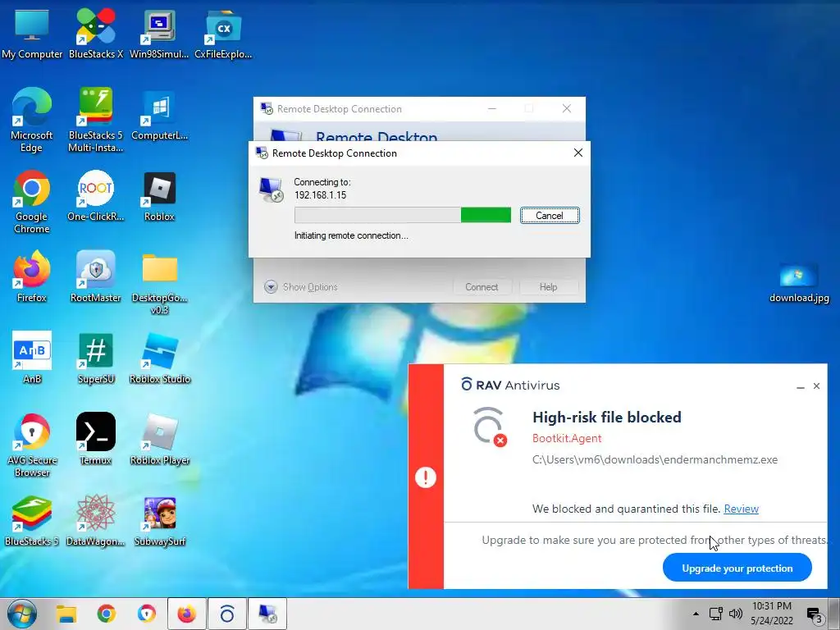Click Connect in the background Remote Desktop window
Screen dimensions: 840x630
point(482,287)
